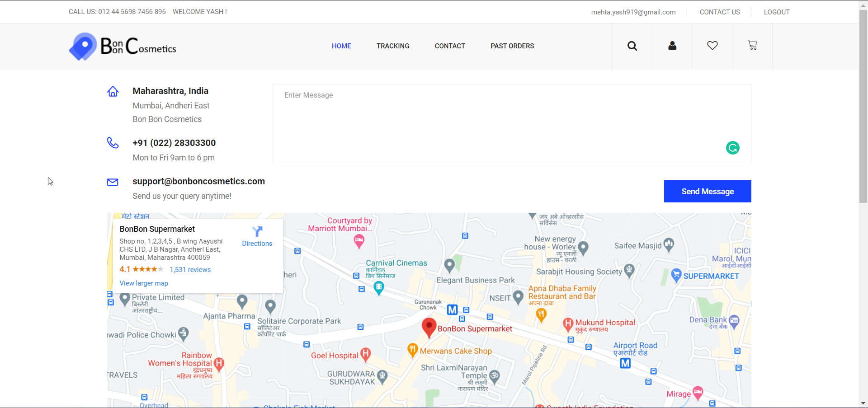Click the Mirage hotel pin
868x408 pixels.
click(x=698, y=393)
